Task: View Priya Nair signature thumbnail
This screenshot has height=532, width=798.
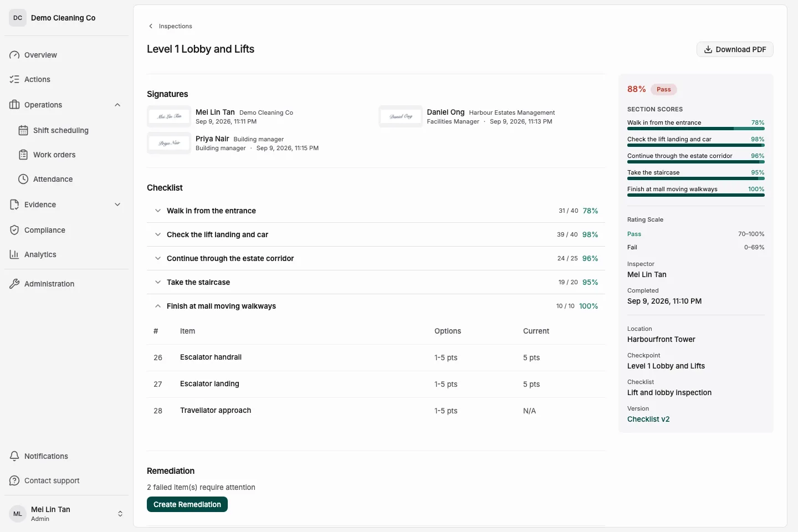Action: (x=169, y=143)
